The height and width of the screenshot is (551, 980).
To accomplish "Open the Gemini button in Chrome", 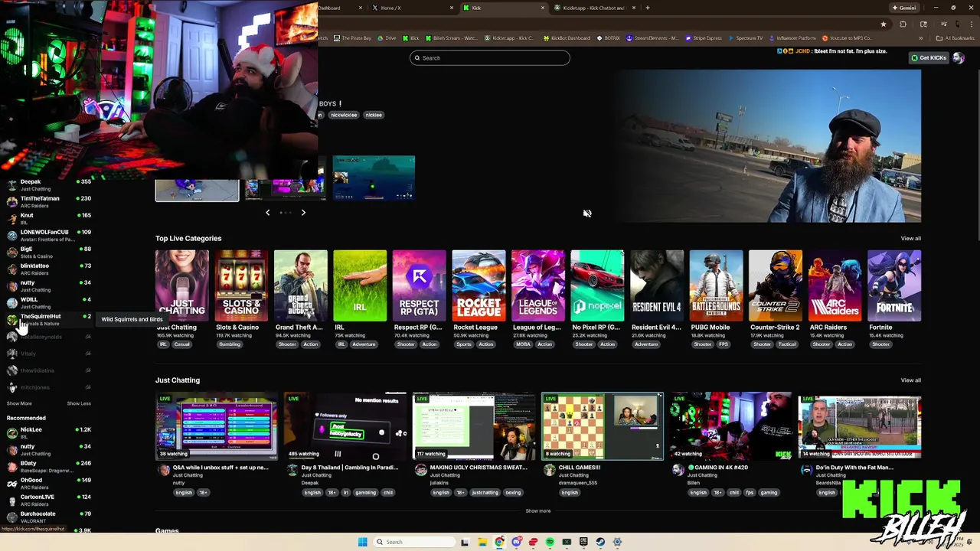I will pyautogui.click(x=903, y=8).
